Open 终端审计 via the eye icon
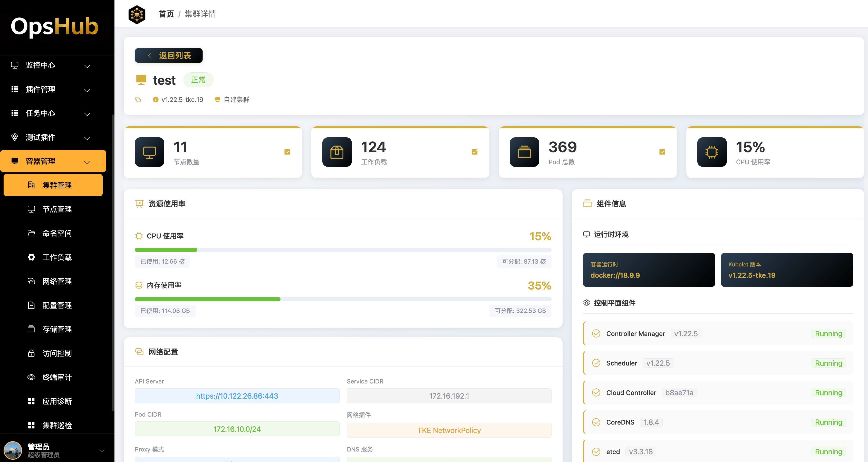 31,377
